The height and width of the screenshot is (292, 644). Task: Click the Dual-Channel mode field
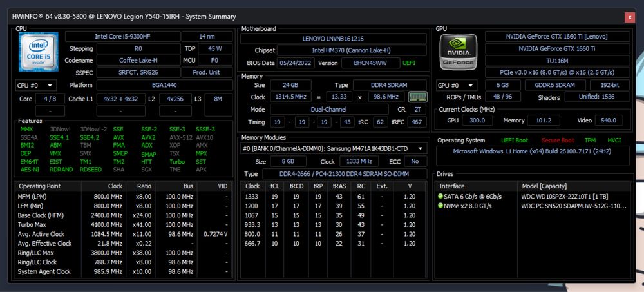[x=329, y=110]
